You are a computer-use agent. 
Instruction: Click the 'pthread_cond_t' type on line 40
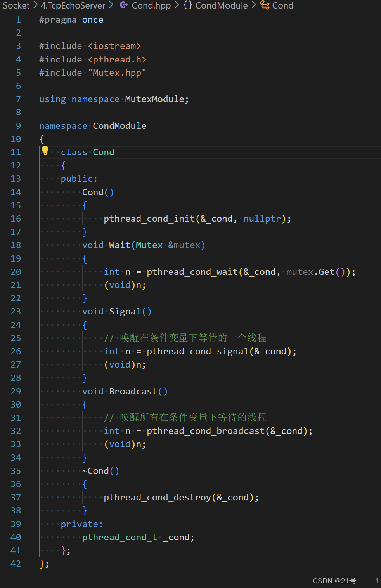pyautogui.click(x=119, y=537)
